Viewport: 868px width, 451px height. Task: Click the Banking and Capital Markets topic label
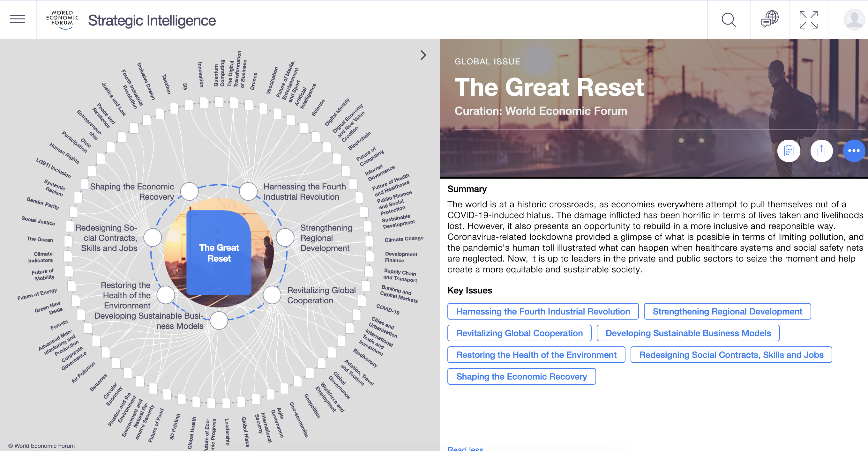tap(399, 293)
